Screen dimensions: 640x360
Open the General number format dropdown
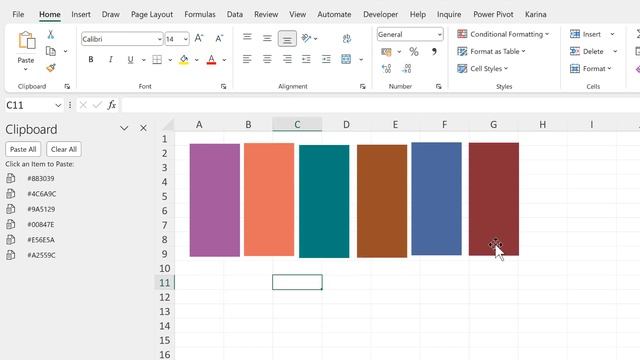coord(440,34)
